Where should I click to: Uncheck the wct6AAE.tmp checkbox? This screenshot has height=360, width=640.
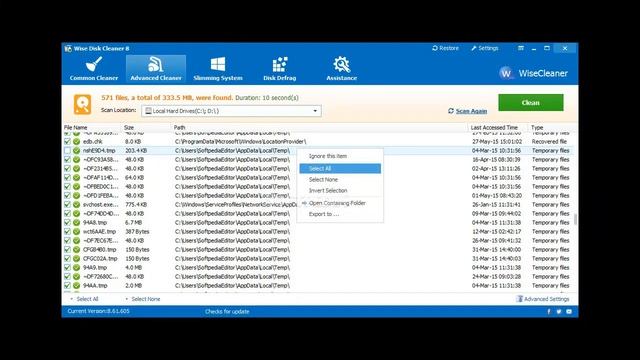67,231
